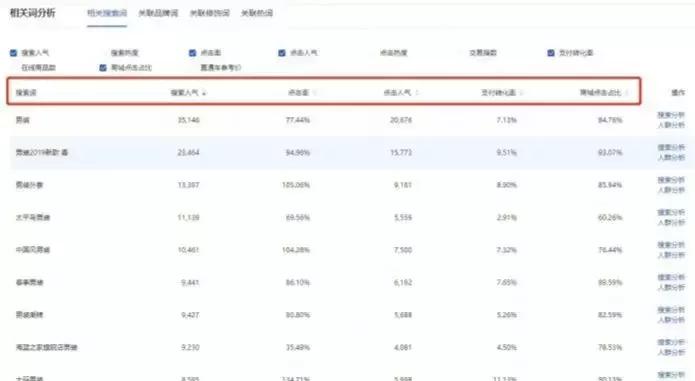Switch to the 关联热词 tab
Screen dimensions: 695x381
click(257, 13)
